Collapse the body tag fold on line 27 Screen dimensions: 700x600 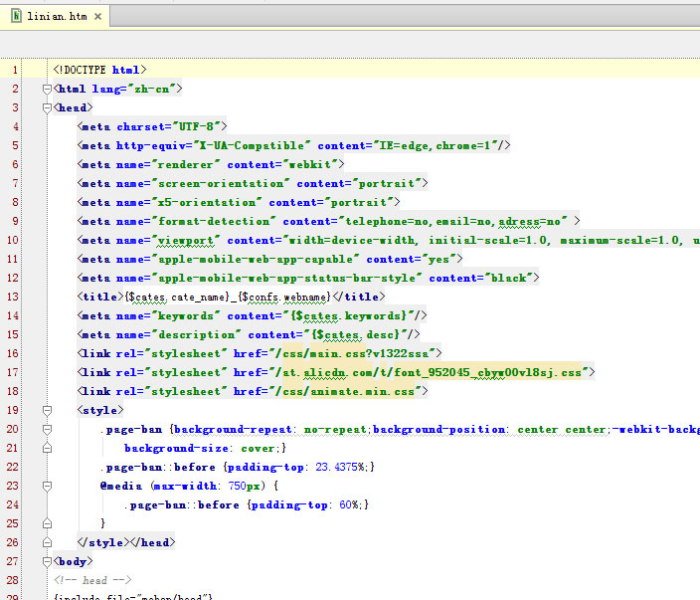(x=47, y=561)
